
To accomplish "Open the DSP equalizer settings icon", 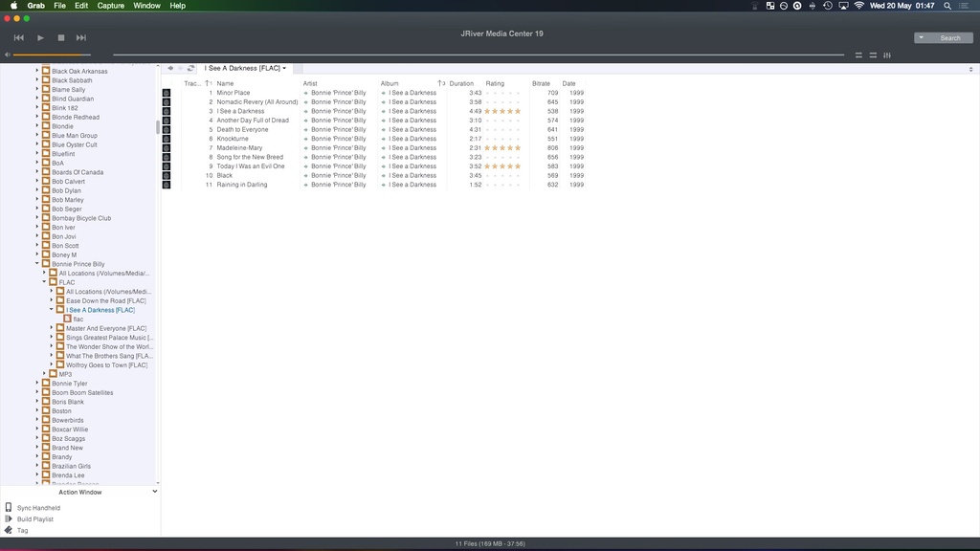I will [887, 55].
